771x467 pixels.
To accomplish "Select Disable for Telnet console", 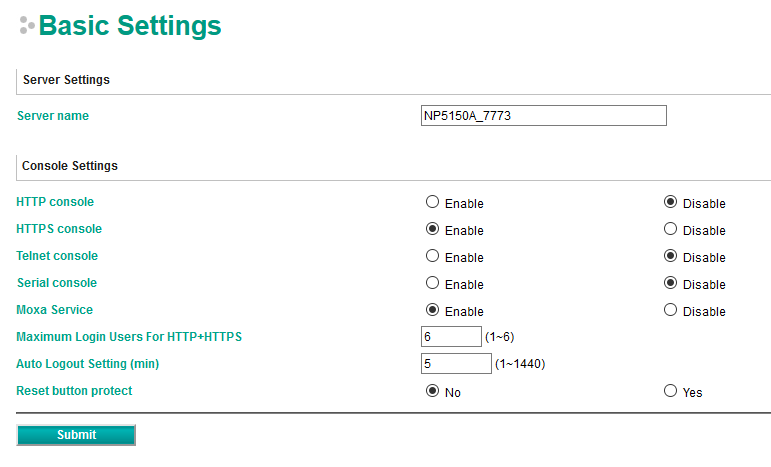I will click(x=670, y=256).
